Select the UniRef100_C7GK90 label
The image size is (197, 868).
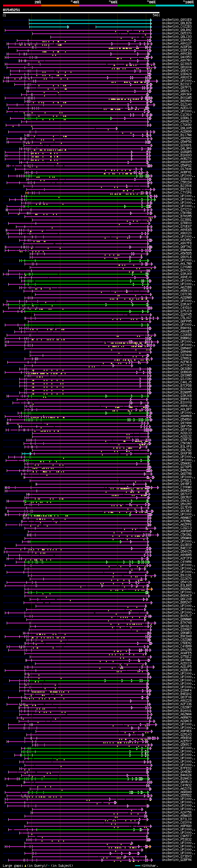tap(177, 125)
